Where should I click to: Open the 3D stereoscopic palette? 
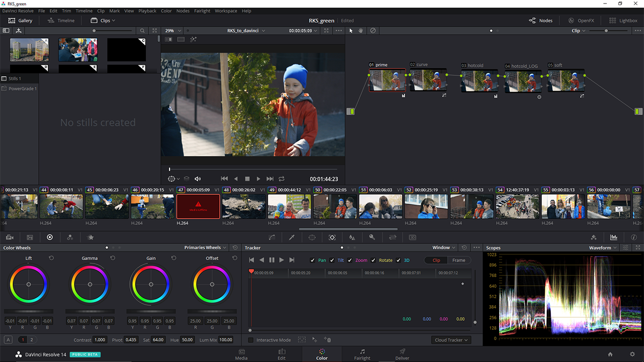(413, 237)
